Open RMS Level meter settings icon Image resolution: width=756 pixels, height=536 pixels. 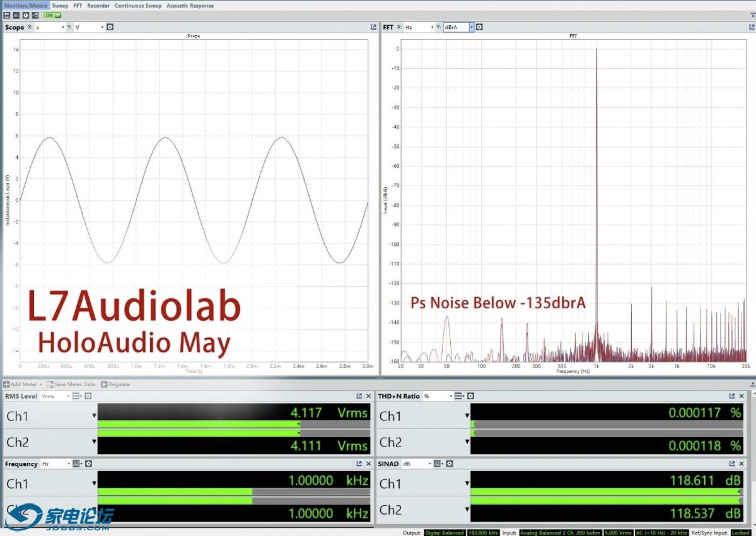[x=88, y=396]
